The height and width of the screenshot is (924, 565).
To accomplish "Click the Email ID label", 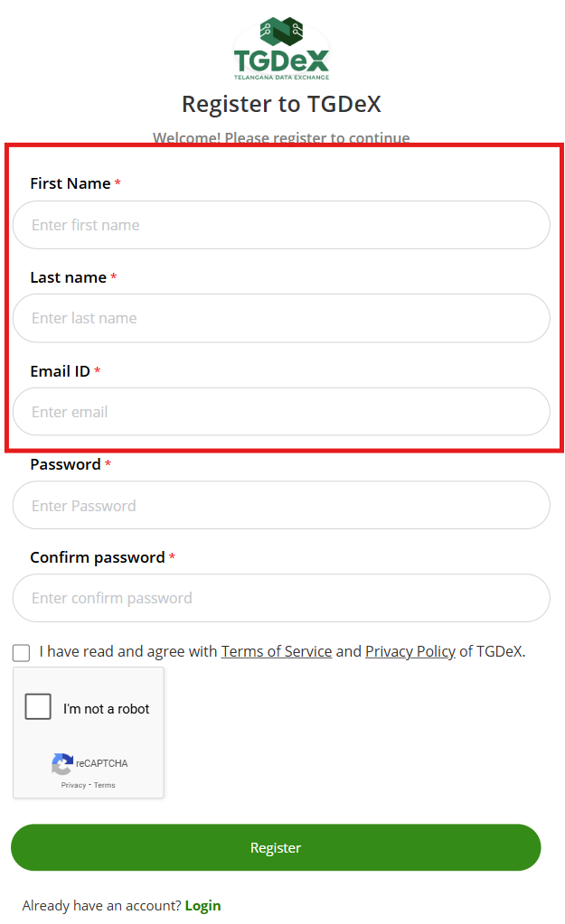I will pyautogui.click(x=60, y=371).
